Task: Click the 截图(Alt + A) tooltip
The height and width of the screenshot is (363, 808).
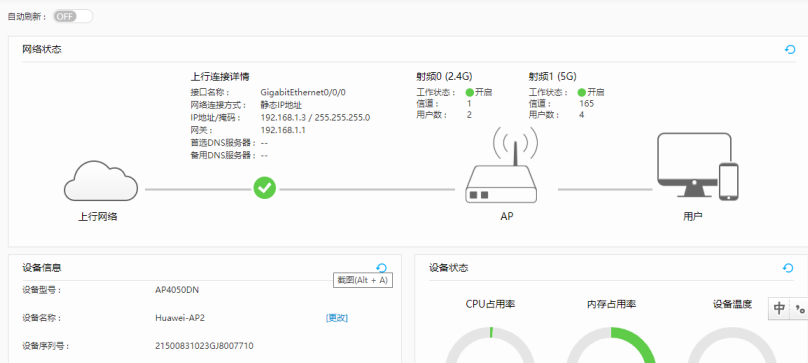Action: pyautogui.click(x=363, y=280)
